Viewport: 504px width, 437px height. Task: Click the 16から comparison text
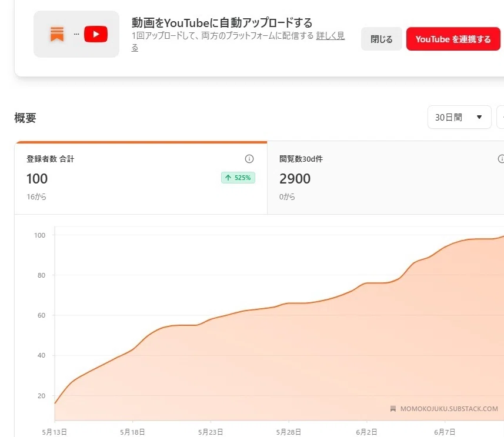[x=36, y=197]
